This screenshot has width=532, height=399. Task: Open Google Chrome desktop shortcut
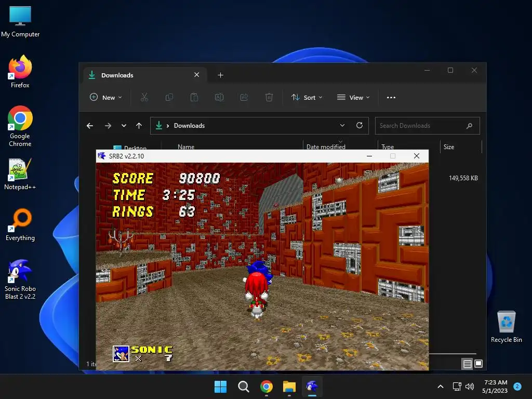(20, 126)
